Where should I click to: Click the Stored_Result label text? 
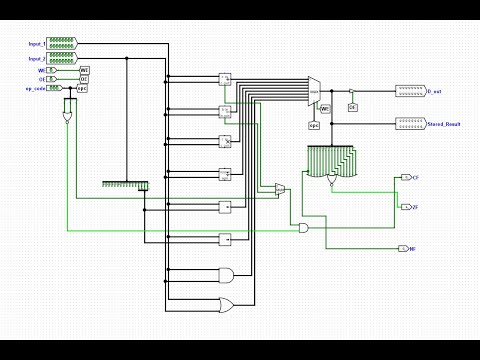444,124
